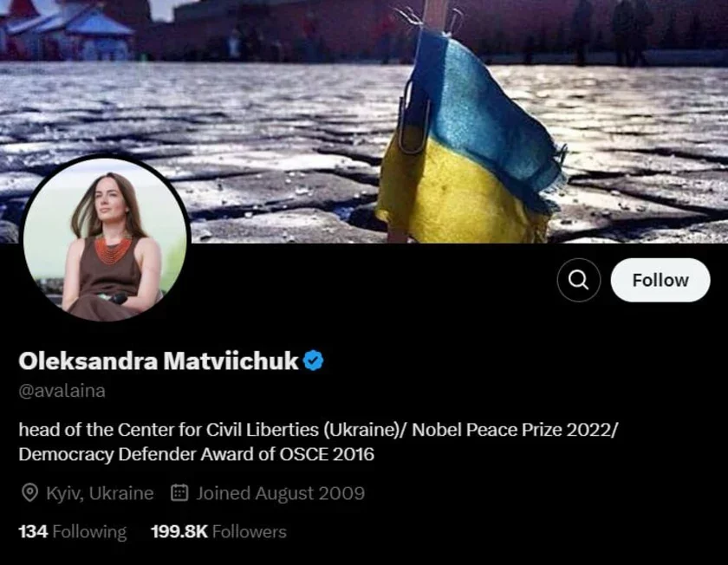Click the Kyiv, Ukraine location text

[100, 493]
